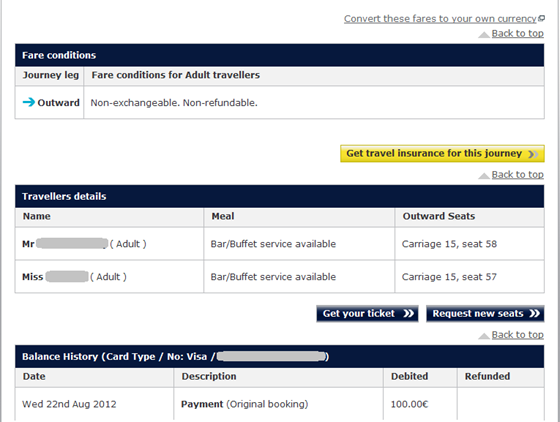Click the chevrons on Get your ticket button
Viewport: 560px width, 422px height.
(409, 313)
